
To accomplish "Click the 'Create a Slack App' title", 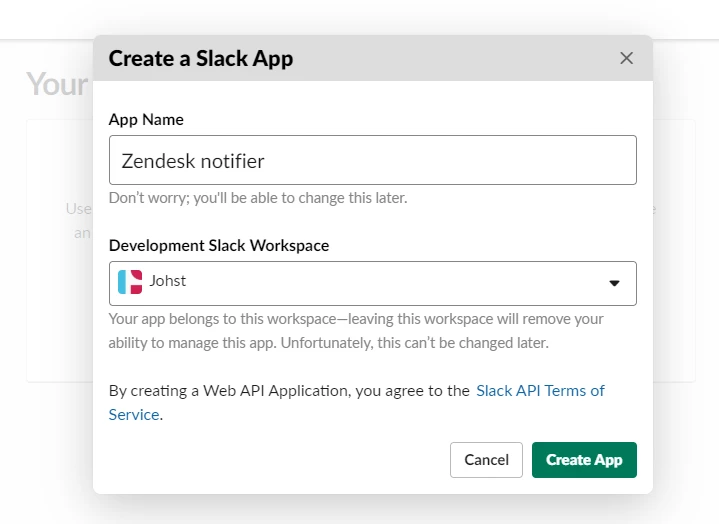I will pos(201,58).
